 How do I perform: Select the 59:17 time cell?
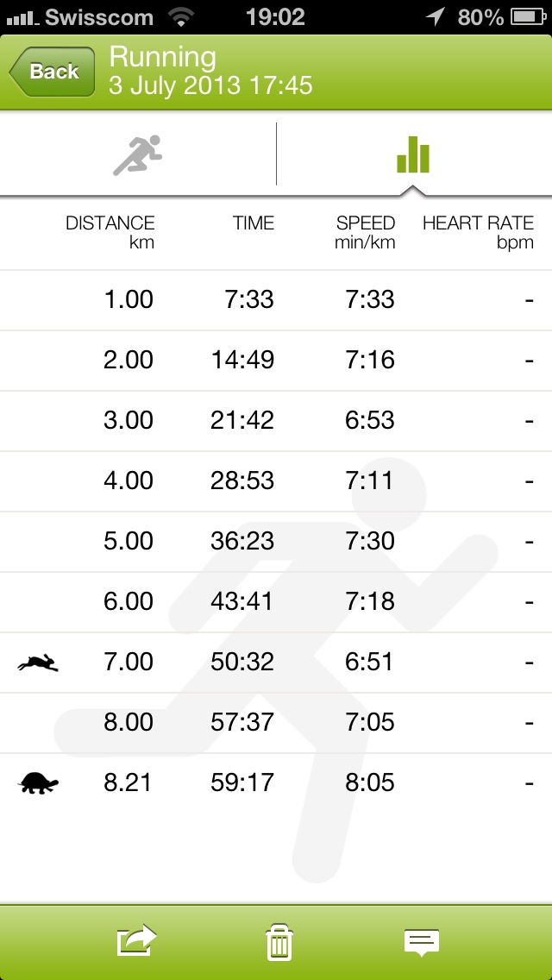pyautogui.click(x=241, y=783)
